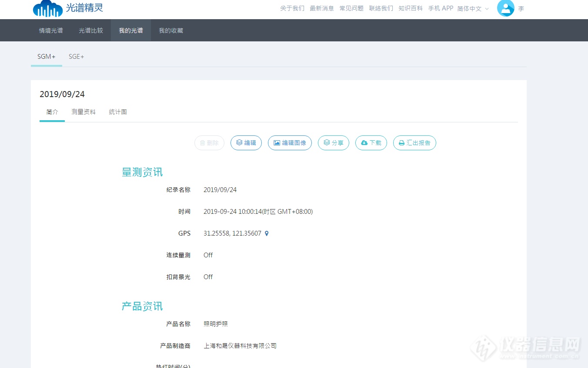Click the user name 李
588x368 pixels.
[521, 9]
